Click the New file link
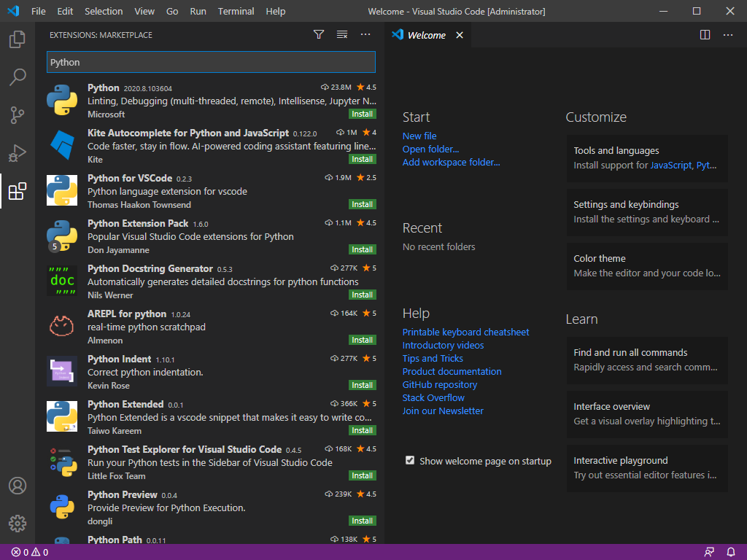This screenshot has width=747, height=560. click(419, 136)
